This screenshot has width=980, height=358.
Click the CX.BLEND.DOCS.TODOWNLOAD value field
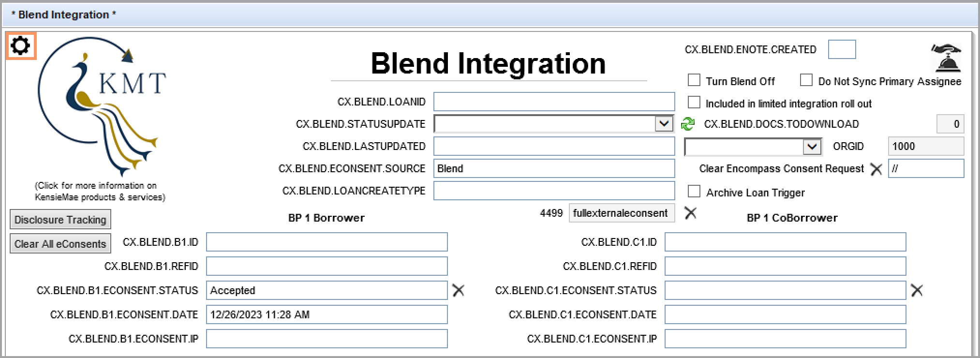950,124
